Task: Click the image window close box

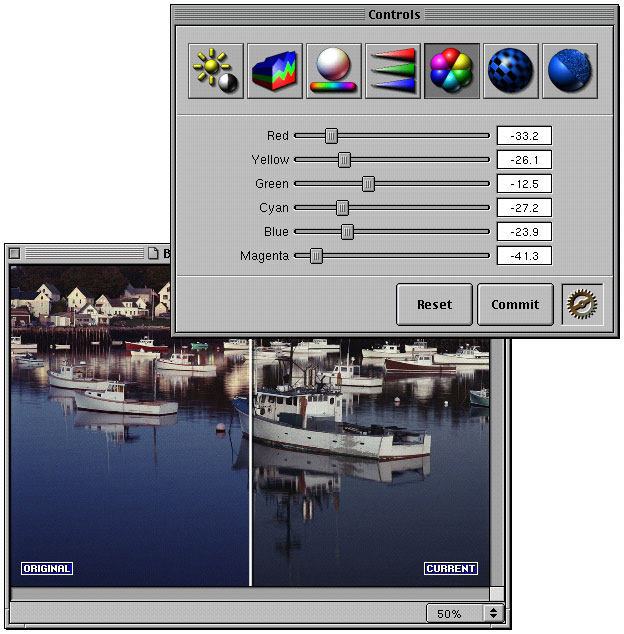Action: tap(15, 253)
